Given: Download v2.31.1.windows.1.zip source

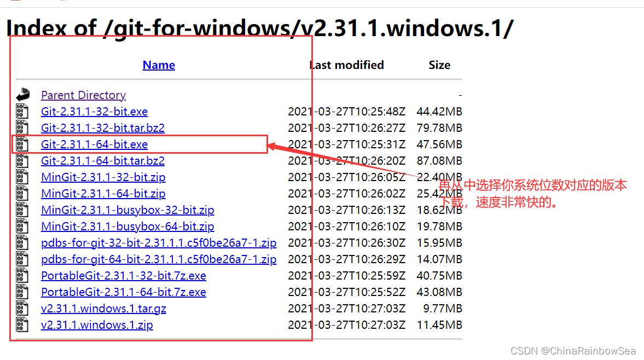Looking at the screenshot, I should pos(97,324).
